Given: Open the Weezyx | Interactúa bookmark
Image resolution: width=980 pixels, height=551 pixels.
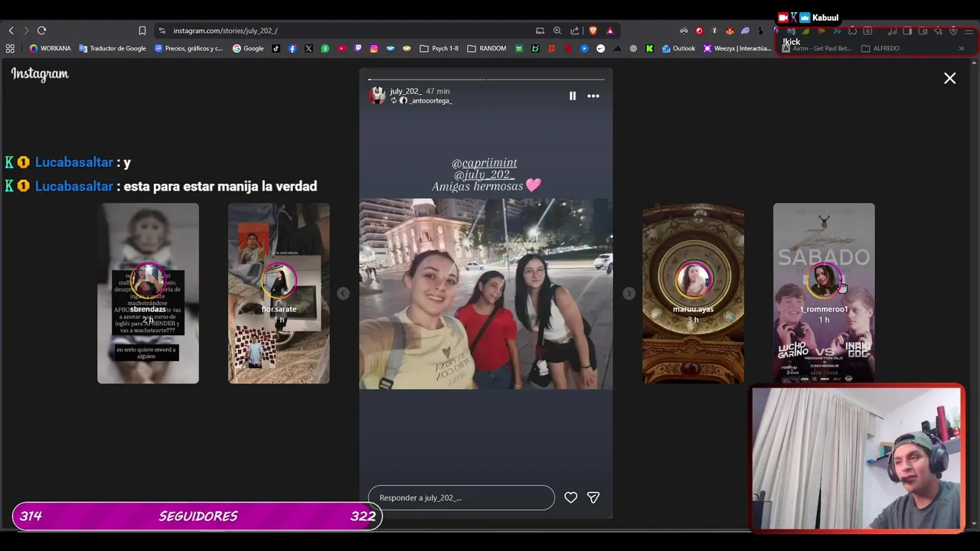Looking at the screenshot, I should click(737, 48).
